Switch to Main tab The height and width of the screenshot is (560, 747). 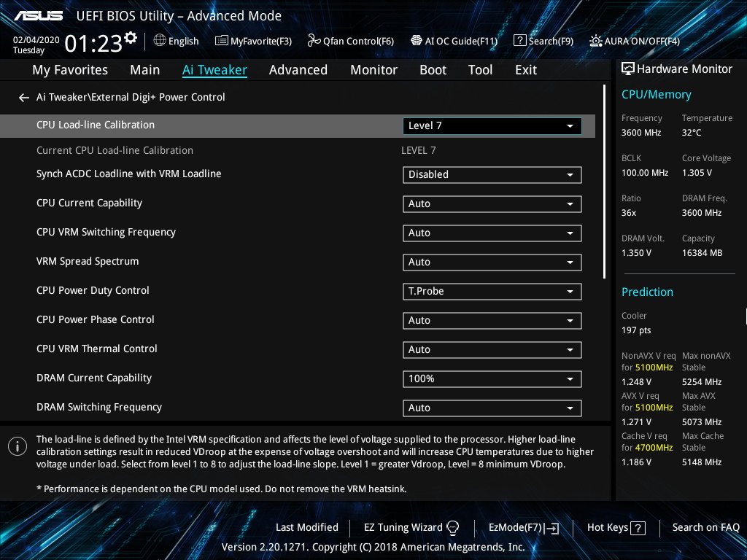point(145,70)
